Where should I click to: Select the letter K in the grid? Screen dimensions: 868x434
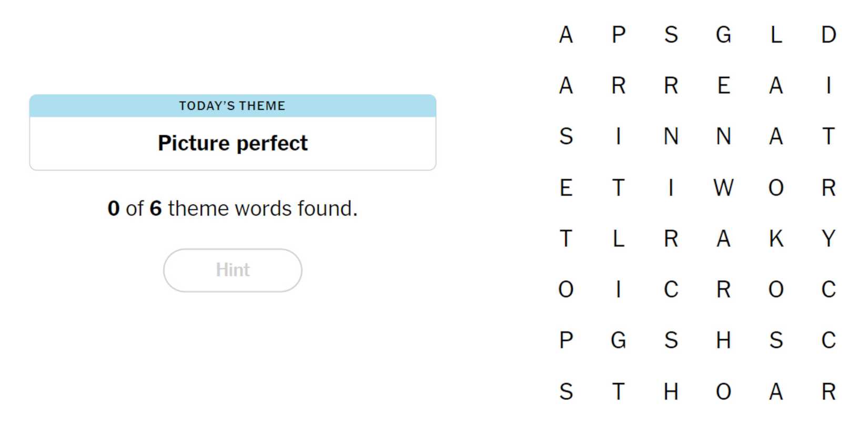[x=776, y=239]
